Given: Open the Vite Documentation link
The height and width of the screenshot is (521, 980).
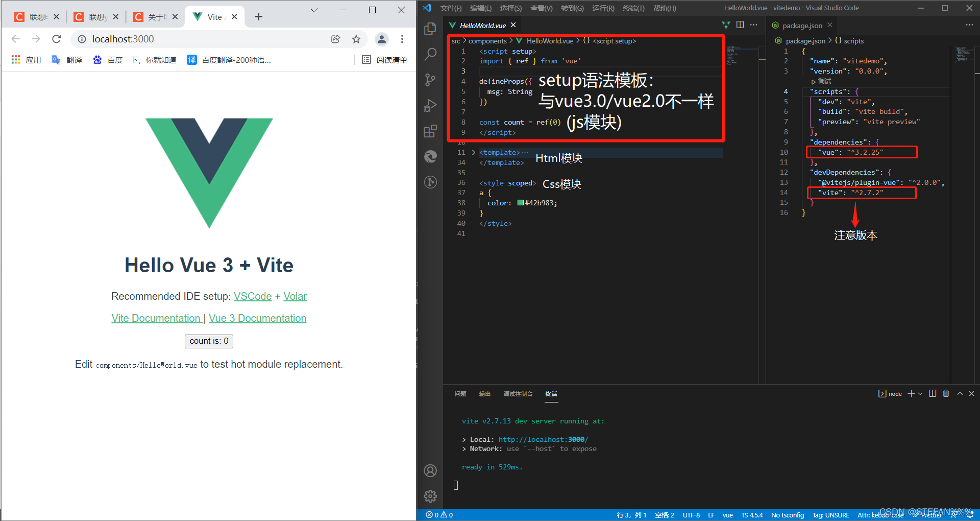Looking at the screenshot, I should 156,318.
